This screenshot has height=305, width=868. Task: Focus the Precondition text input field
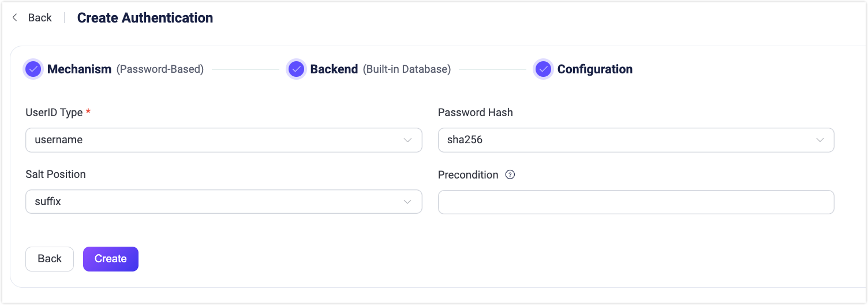pyautogui.click(x=636, y=202)
